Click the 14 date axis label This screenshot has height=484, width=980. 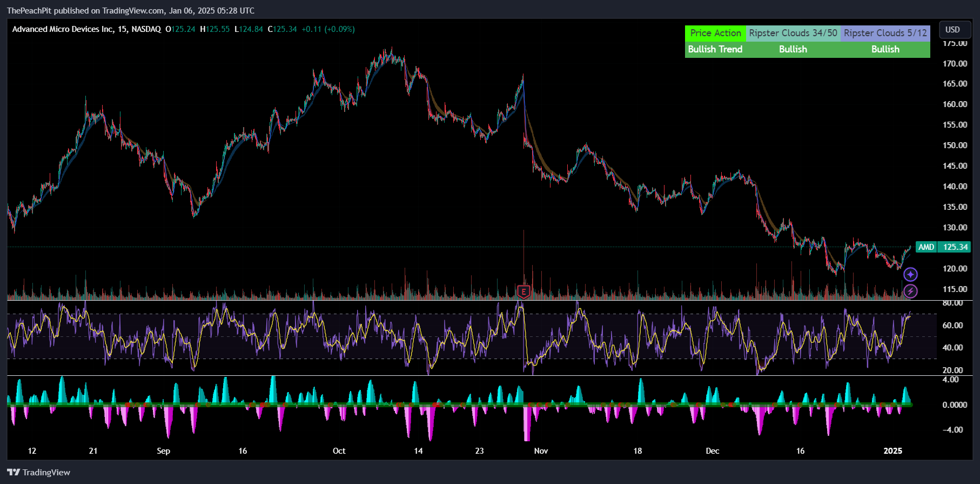418,451
